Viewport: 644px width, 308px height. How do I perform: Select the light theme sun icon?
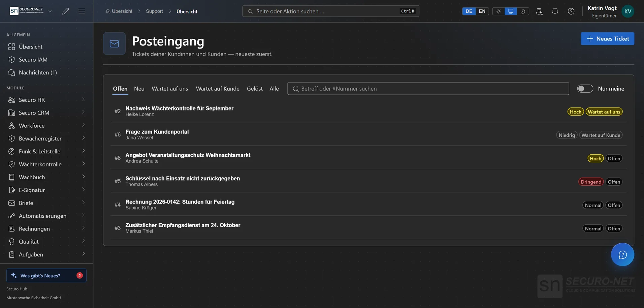pos(498,11)
